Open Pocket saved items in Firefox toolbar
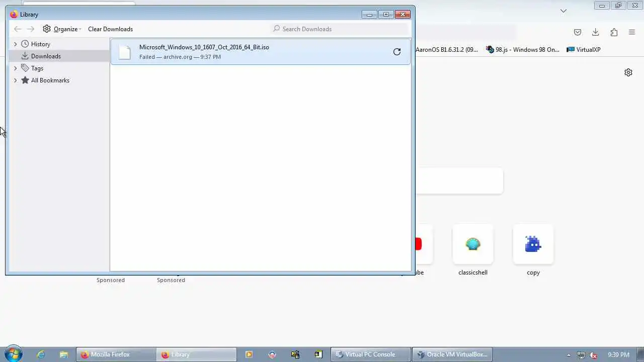 tap(578, 32)
